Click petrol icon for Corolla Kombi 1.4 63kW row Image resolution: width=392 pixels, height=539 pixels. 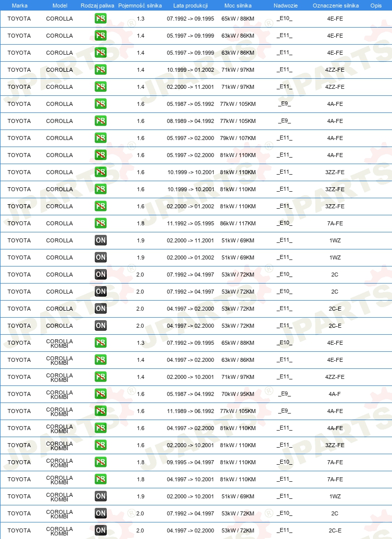(101, 360)
